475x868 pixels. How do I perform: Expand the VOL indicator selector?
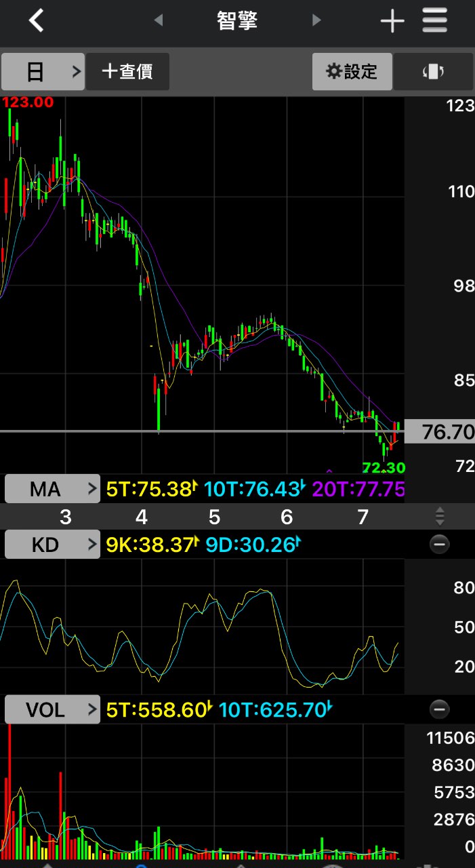(x=53, y=710)
